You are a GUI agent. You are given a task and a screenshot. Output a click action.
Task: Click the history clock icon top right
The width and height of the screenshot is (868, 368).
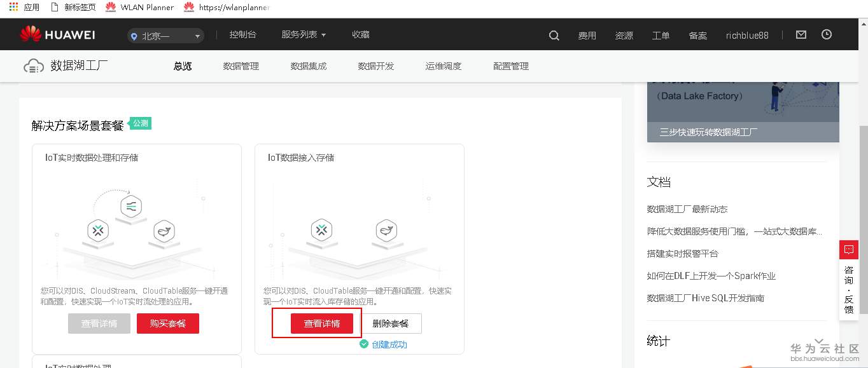[826, 35]
